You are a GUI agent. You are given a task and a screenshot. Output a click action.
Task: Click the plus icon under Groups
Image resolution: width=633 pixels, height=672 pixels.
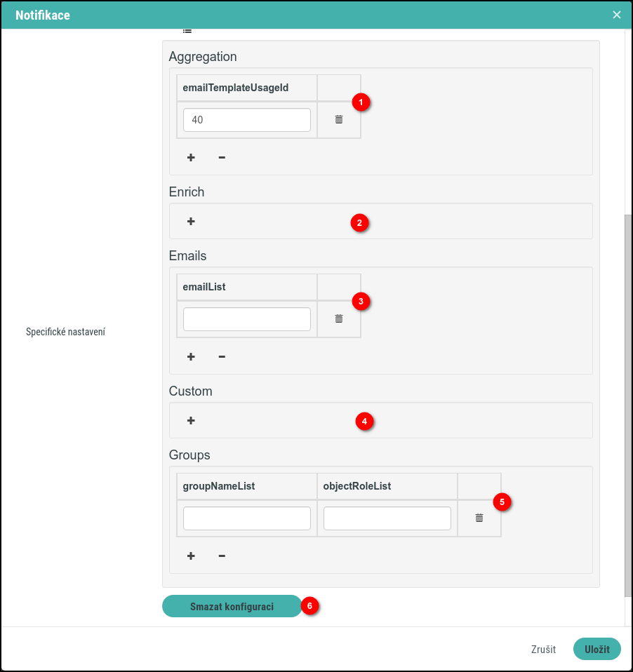pyautogui.click(x=190, y=556)
